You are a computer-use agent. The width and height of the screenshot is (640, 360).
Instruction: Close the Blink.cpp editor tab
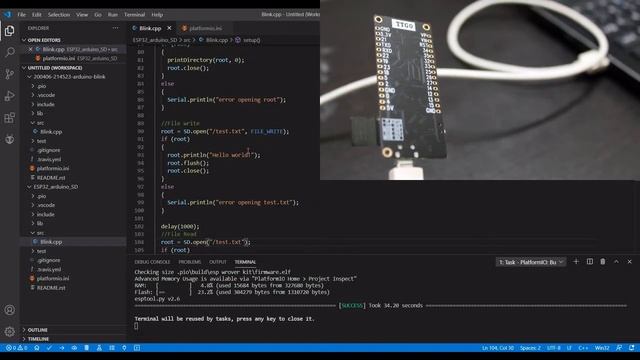[x=169, y=28]
